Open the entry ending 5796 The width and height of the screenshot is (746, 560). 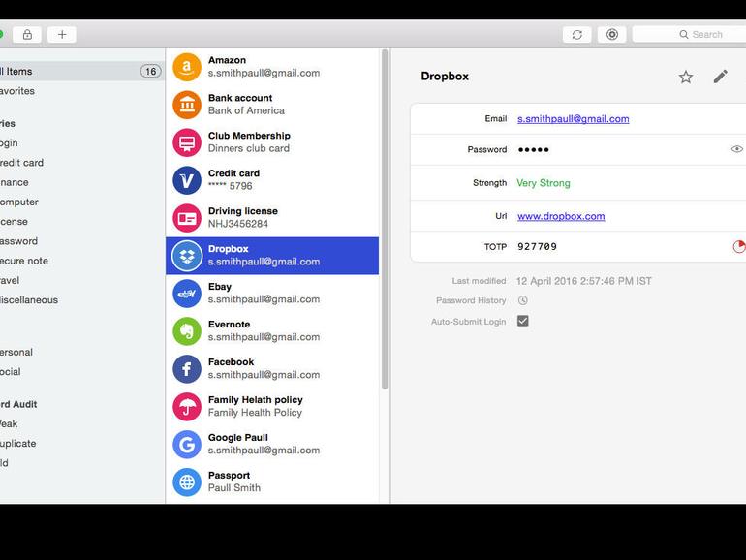pyautogui.click(x=231, y=186)
